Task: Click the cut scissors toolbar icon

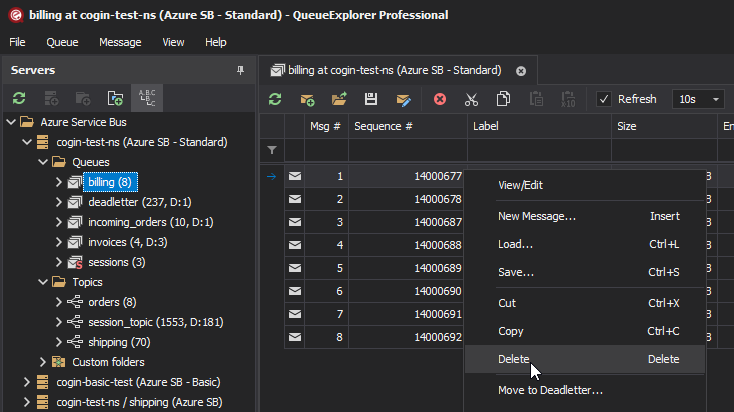Action: [471, 99]
